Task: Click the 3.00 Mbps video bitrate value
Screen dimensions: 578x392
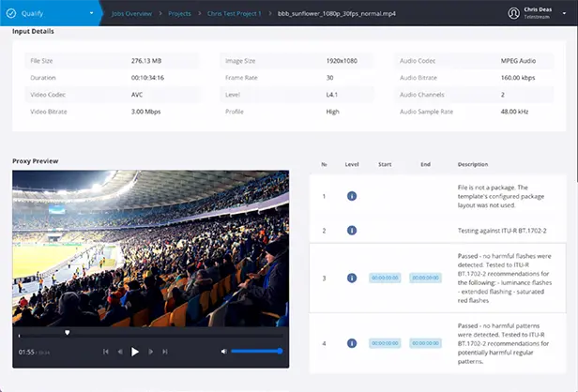Action: 146,112
